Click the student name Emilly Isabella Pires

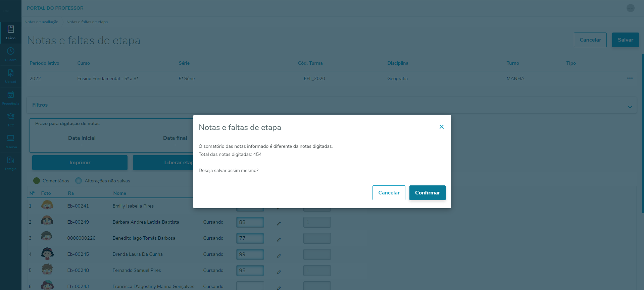point(133,206)
